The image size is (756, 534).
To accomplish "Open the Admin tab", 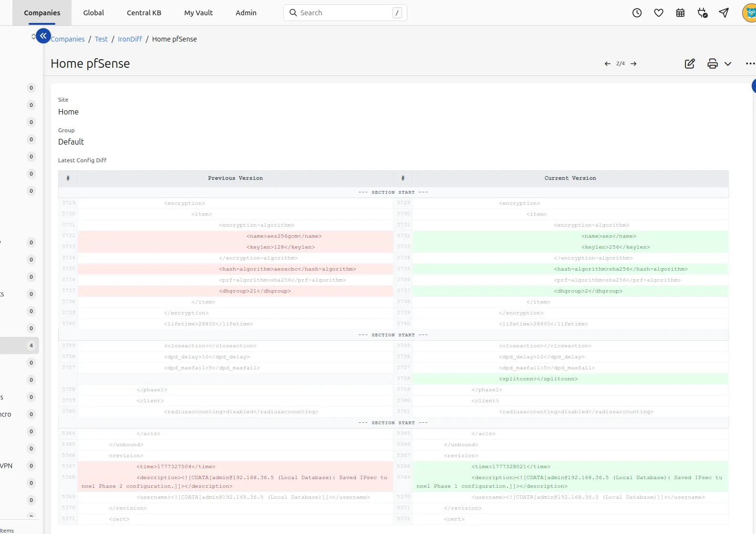I will [x=246, y=13].
